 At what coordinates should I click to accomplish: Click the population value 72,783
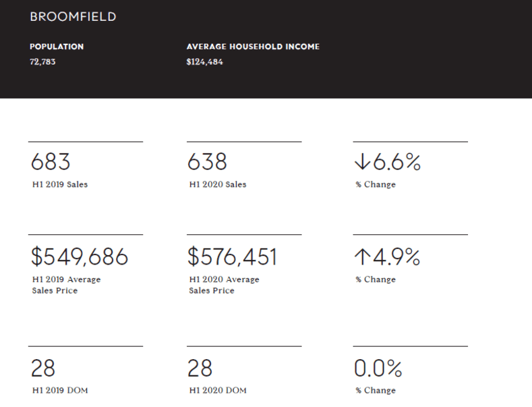(43, 62)
